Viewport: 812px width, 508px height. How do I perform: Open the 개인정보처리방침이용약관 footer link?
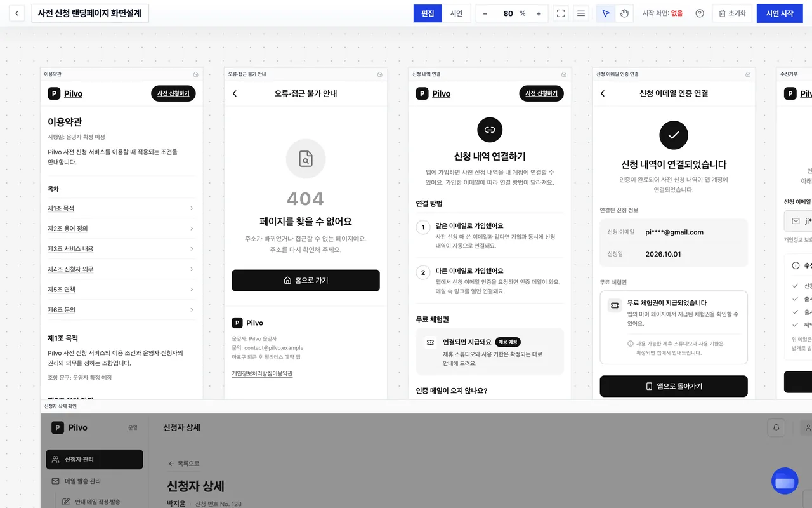pyautogui.click(x=262, y=373)
